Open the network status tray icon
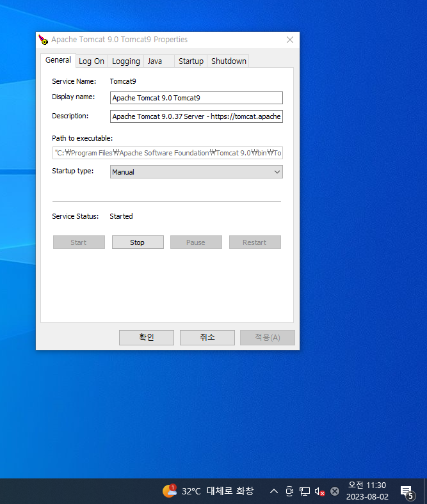Screen dimensions: 427x504 click(x=304, y=491)
